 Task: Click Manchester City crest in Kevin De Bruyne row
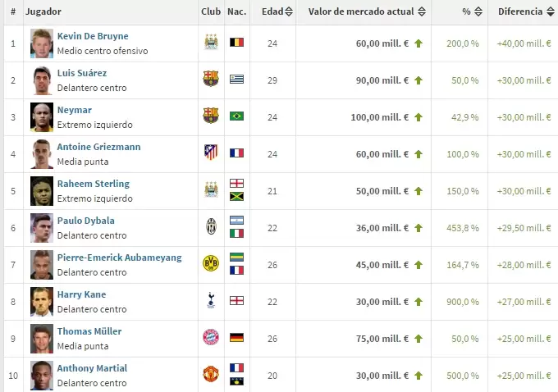click(x=211, y=43)
